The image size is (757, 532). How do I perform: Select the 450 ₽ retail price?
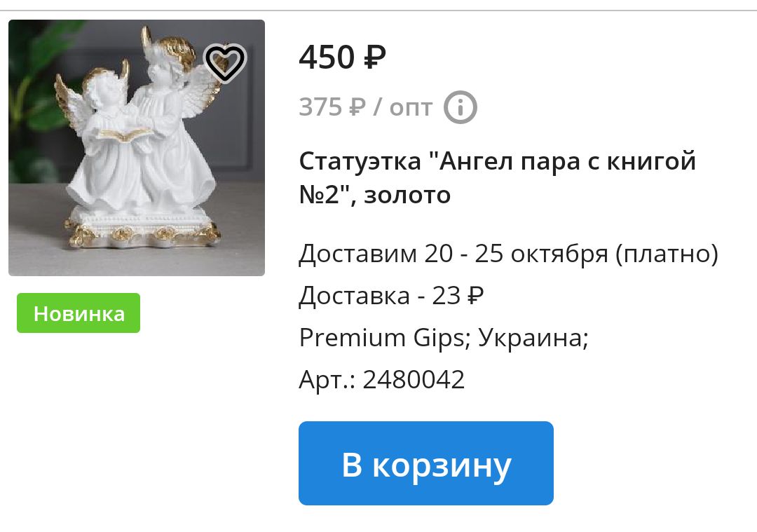coord(342,57)
